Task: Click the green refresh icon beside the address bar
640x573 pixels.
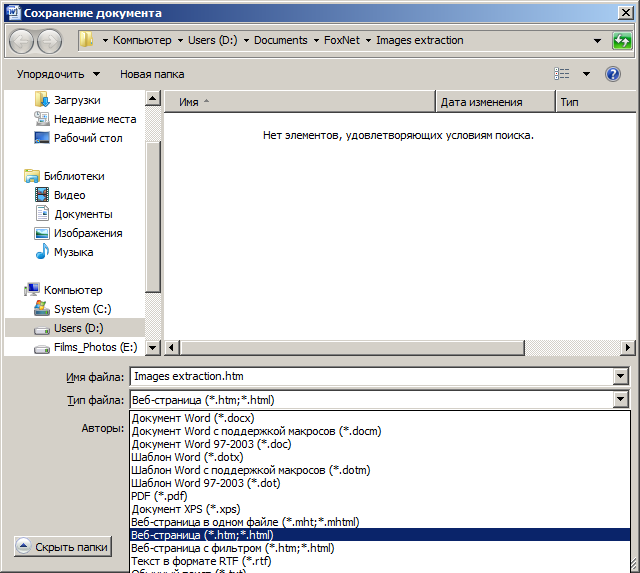Action: 622,41
